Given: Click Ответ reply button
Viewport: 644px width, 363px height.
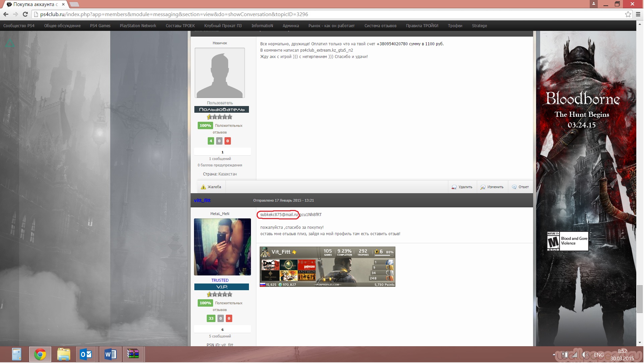Looking at the screenshot, I should coord(520,187).
